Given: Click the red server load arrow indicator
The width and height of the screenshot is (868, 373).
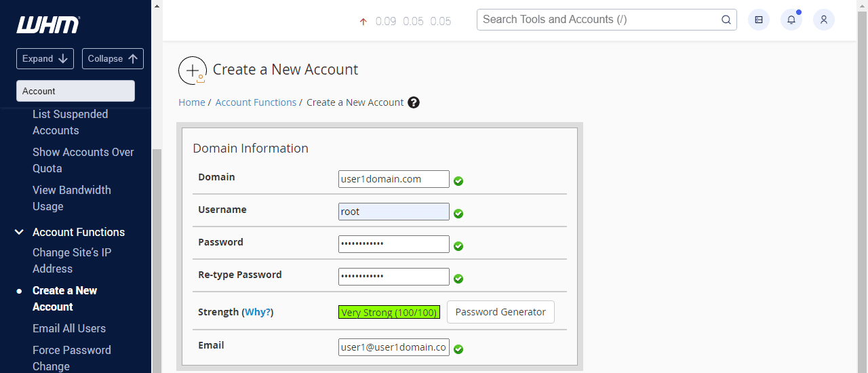Looking at the screenshot, I should (x=363, y=22).
